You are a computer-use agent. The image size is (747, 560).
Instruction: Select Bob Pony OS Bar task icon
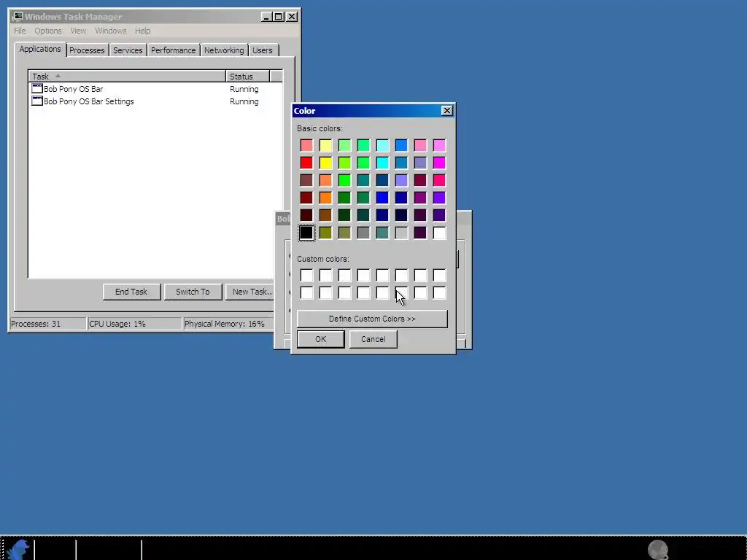point(37,88)
